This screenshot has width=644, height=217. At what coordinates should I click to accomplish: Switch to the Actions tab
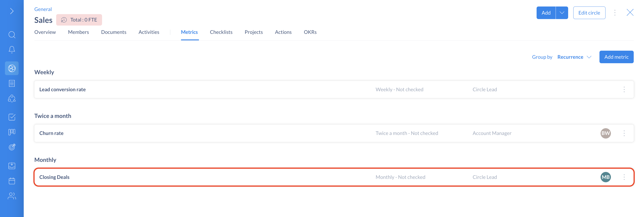click(x=283, y=32)
